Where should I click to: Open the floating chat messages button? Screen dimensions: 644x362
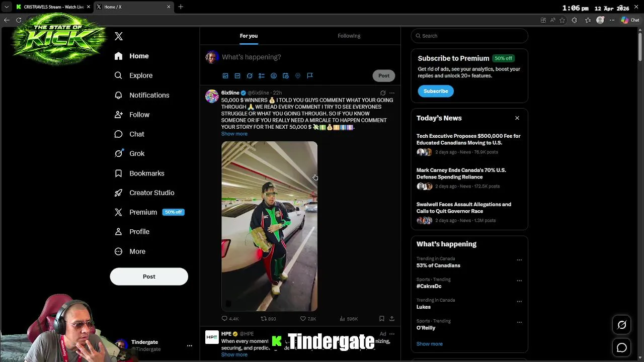[622, 347]
